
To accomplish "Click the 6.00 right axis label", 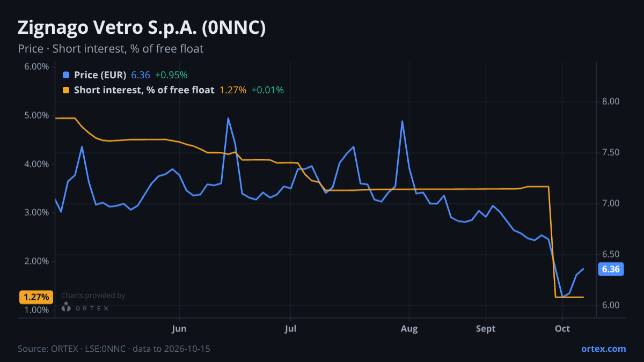I will coord(611,305).
